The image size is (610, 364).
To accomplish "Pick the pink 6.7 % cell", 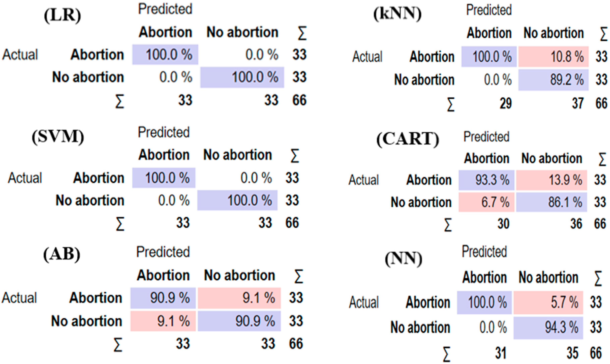I will [486, 202].
